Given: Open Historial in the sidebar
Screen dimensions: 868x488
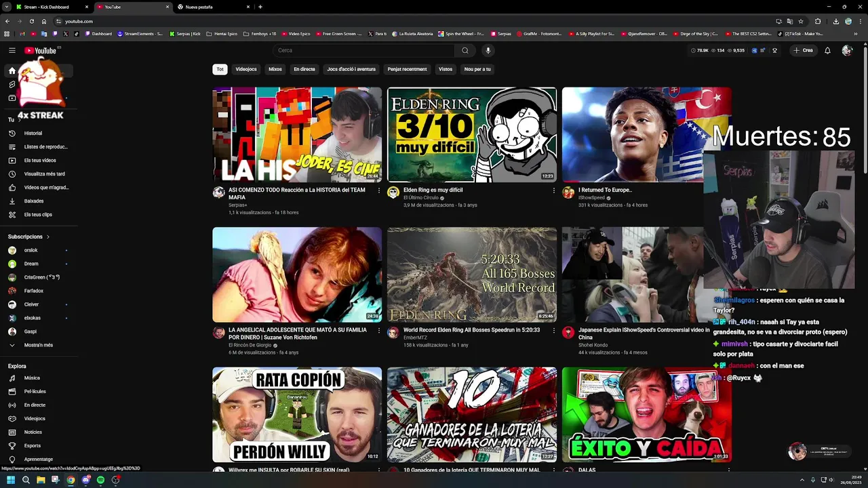Looking at the screenshot, I should 39,133.
